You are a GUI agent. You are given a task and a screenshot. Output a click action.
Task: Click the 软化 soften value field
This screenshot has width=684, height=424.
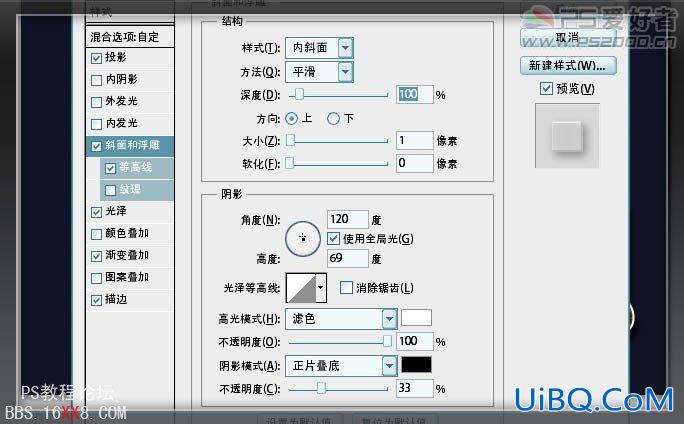click(x=414, y=164)
